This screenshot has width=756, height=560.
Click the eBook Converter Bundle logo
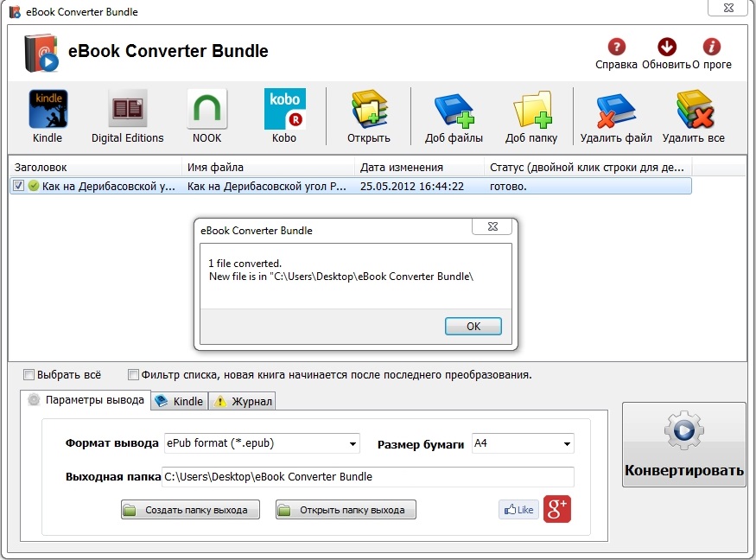click(x=41, y=53)
